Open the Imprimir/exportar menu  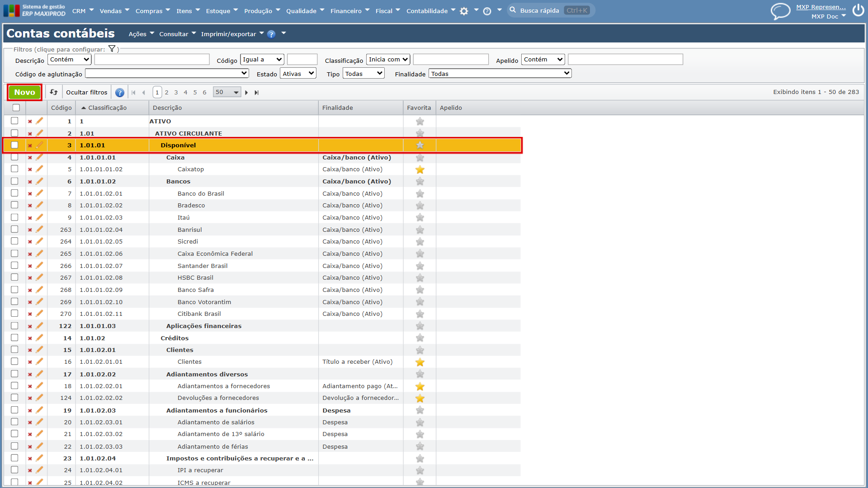click(232, 34)
